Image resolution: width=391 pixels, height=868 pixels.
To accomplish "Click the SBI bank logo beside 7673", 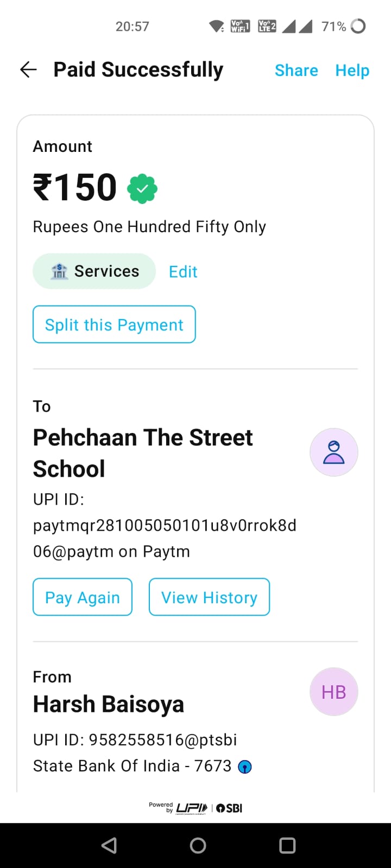I will click(x=245, y=767).
